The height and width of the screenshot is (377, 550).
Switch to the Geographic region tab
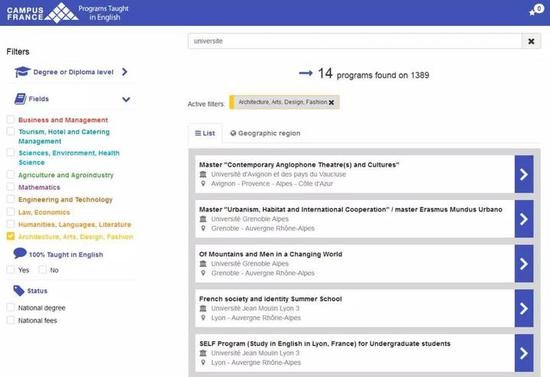pos(265,133)
